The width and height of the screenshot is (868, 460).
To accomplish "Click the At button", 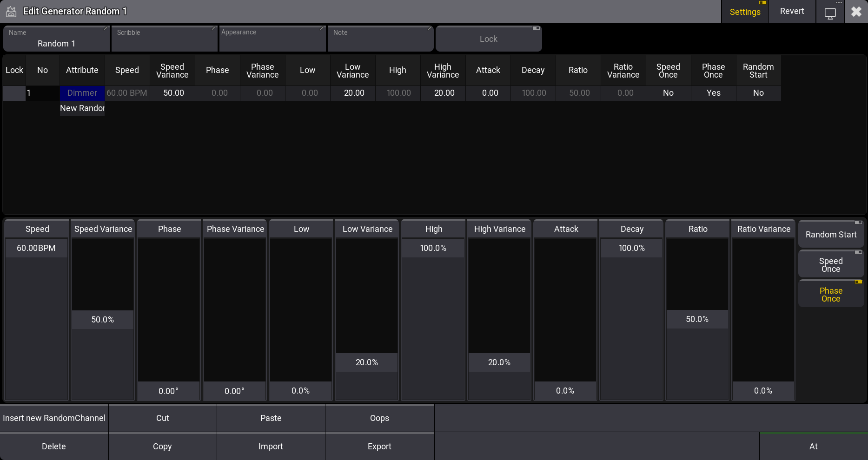I will (814, 447).
